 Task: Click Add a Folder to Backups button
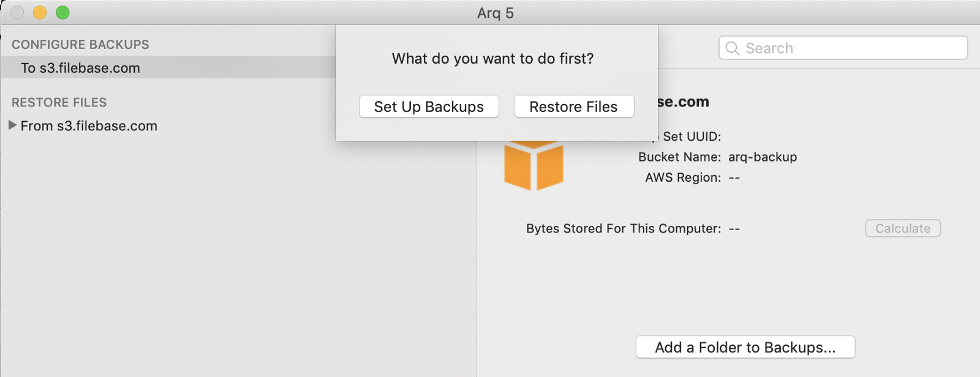click(x=745, y=347)
